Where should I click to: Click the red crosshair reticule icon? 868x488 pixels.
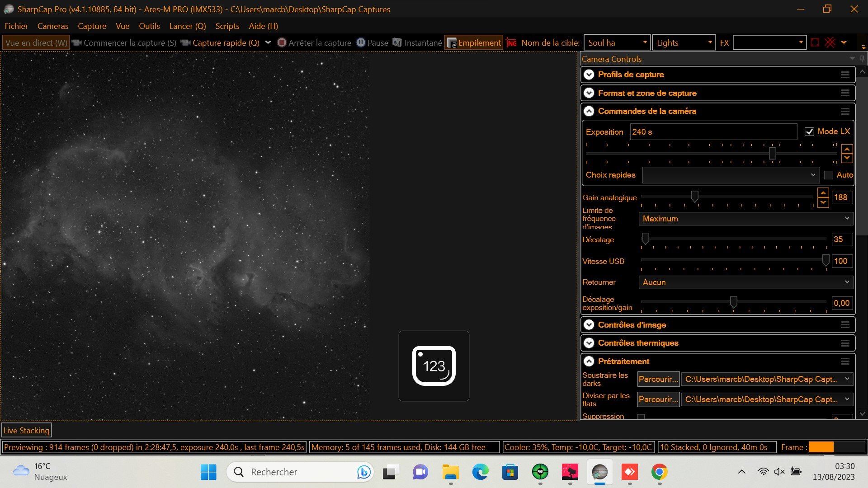(x=830, y=42)
